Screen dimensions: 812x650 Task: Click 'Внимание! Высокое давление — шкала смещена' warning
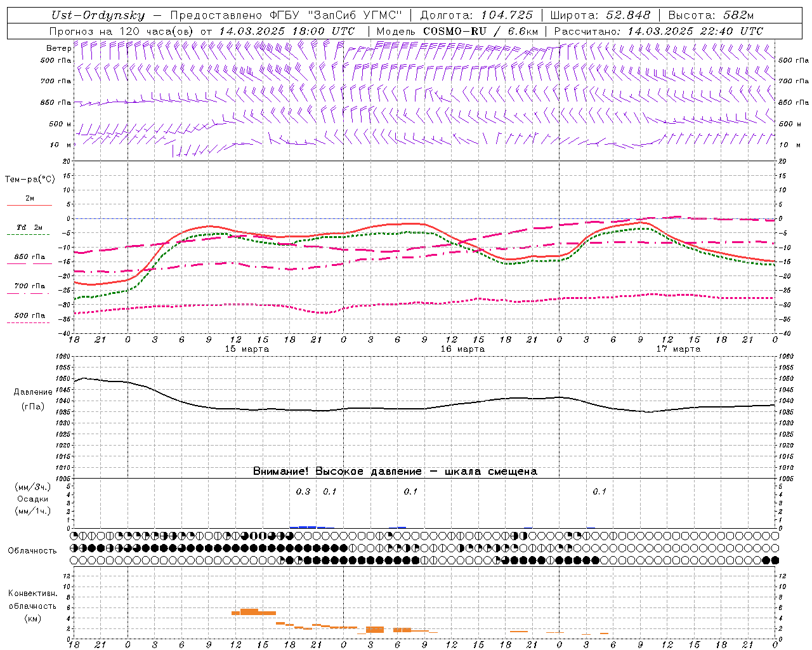[x=395, y=472]
